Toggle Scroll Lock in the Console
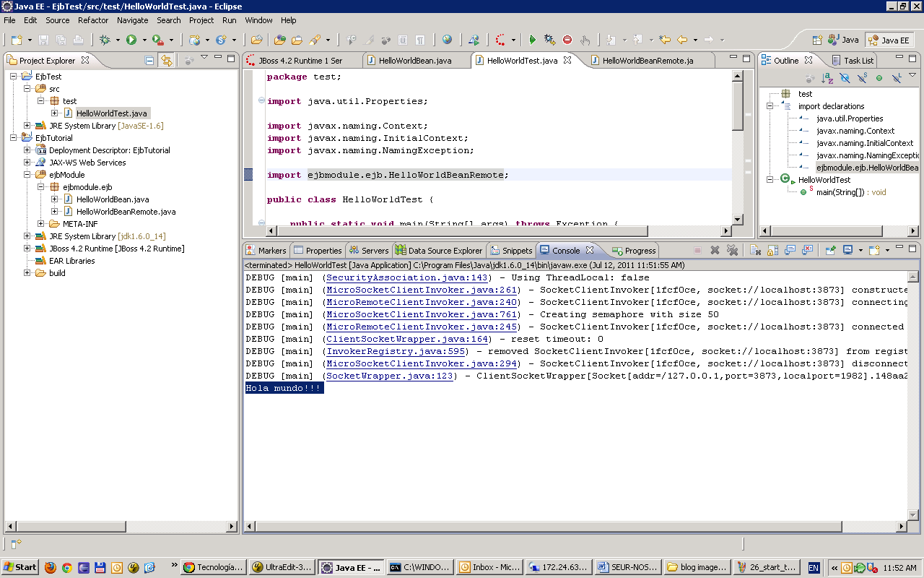Image resolution: width=924 pixels, height=578 pixels. click(x=773, y=249)
